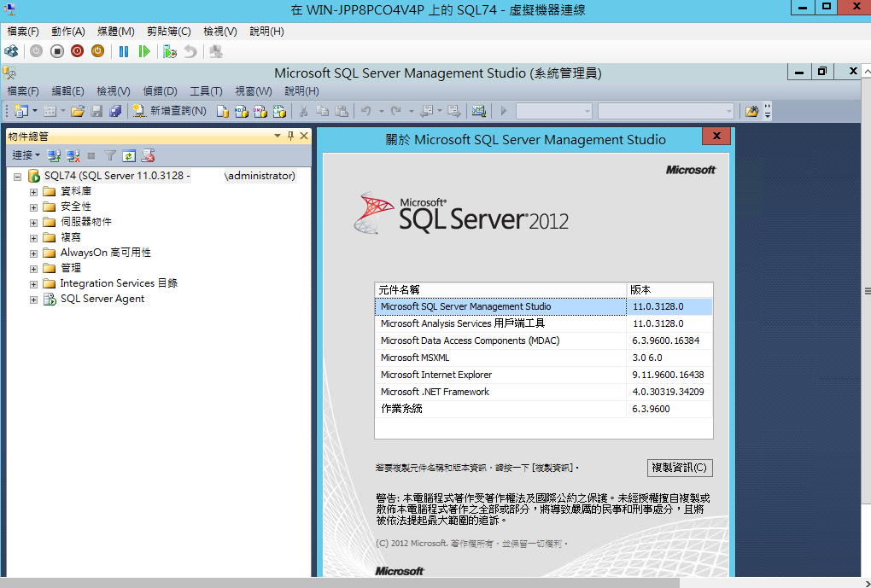Click the Paste clipboard icon

pyautogui.click(x=342, y=111)
